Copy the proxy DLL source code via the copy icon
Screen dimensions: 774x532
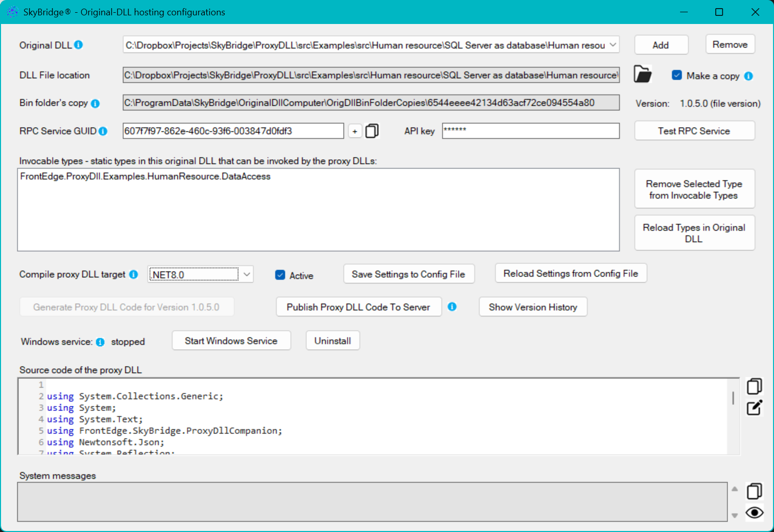(x=754, y=386)
